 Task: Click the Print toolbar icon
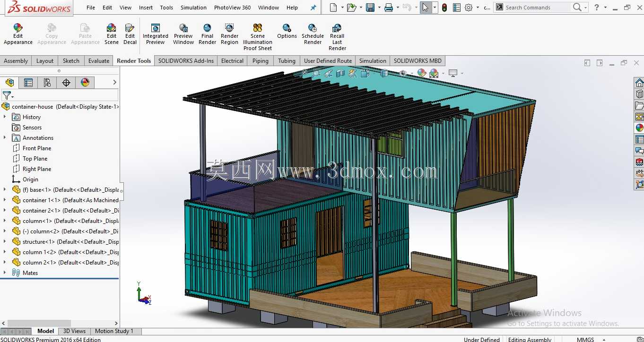pyautogui.click(x=389, y=8)
